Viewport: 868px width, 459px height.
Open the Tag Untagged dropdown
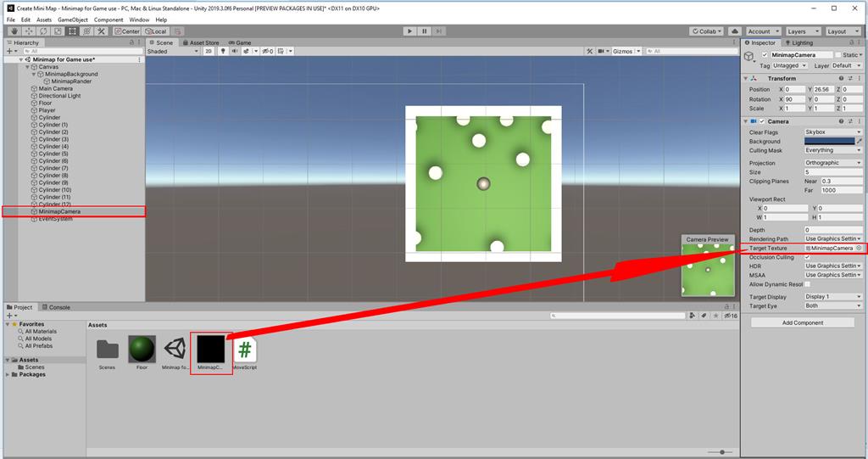coord(790,65)
